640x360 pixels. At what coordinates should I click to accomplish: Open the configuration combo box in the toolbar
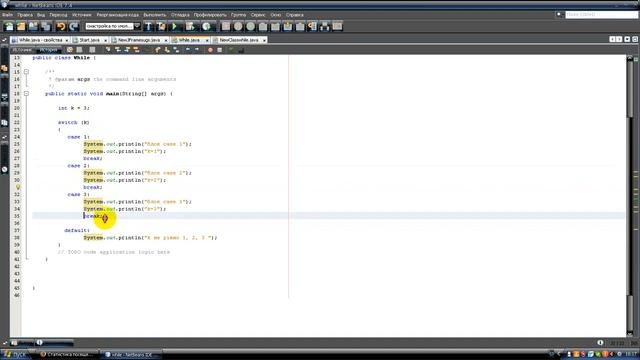pyautogui.click(x=113, y=26)
